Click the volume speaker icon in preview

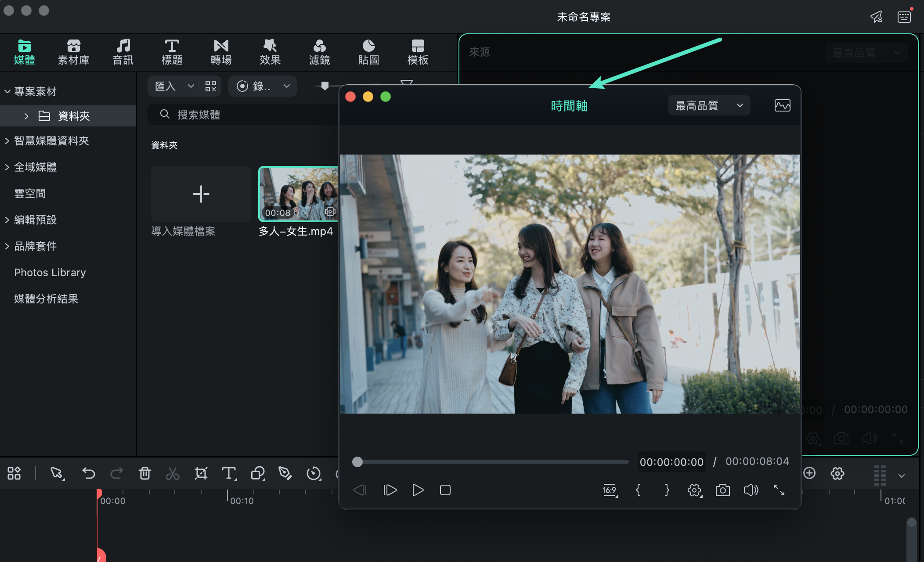[751, 490]
